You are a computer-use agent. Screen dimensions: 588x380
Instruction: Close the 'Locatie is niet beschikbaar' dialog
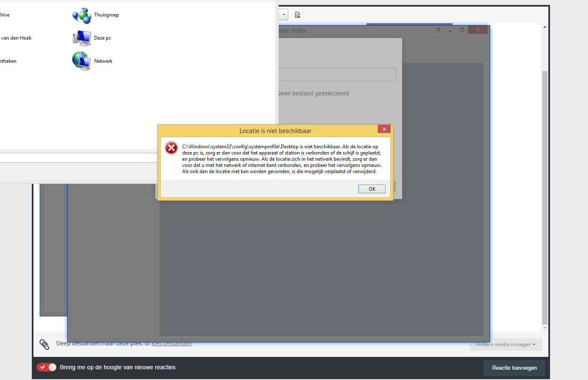[384, 129]
